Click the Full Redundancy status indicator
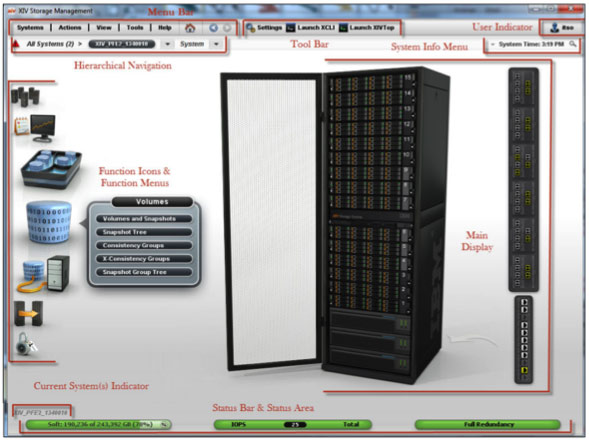 click(488, 424)
